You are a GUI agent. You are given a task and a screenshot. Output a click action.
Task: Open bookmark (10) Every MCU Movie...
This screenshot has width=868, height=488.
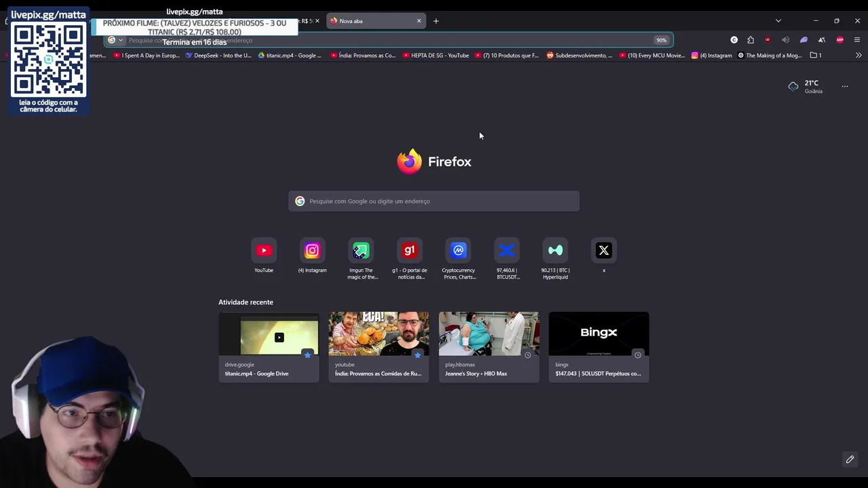pos(652,56)
